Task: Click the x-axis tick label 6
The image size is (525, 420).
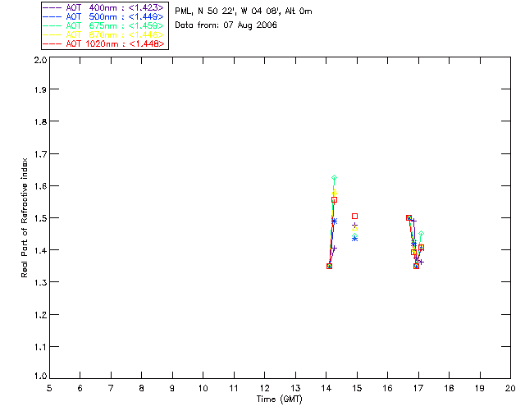Action: (x=80, y=388)
